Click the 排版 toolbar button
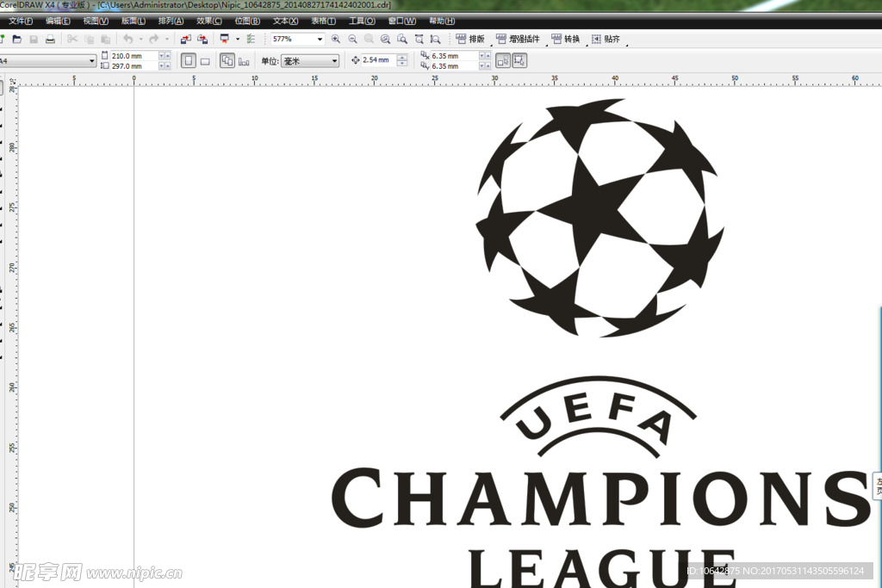The width and height of the screenshot is (882, 588). click(469, 40)
